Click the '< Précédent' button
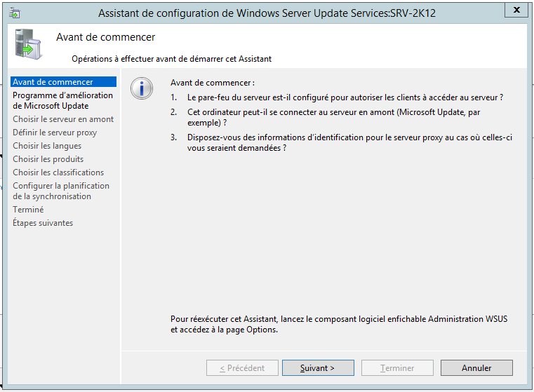Viewport: 534px width, 392px height. coord(242,368)
